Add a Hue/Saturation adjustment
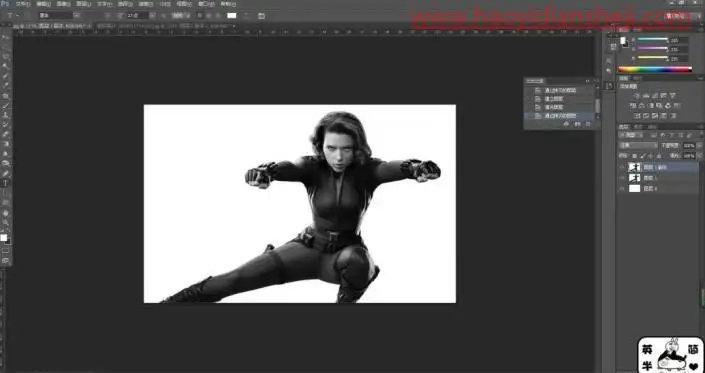This screenshot has height=373, width=705. click(633, 106)
